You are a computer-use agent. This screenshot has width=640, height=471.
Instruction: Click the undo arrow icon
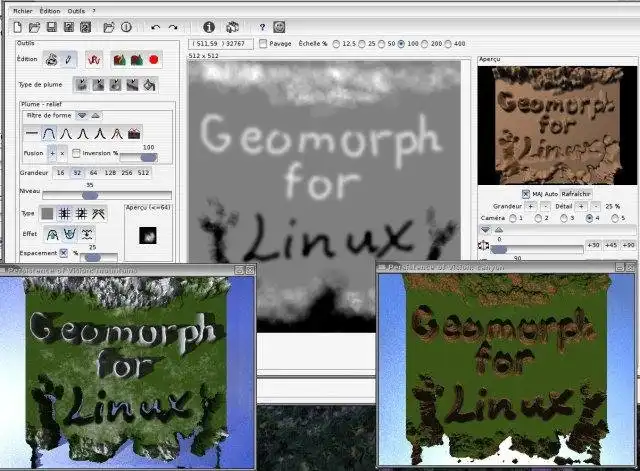coord(156,27)
